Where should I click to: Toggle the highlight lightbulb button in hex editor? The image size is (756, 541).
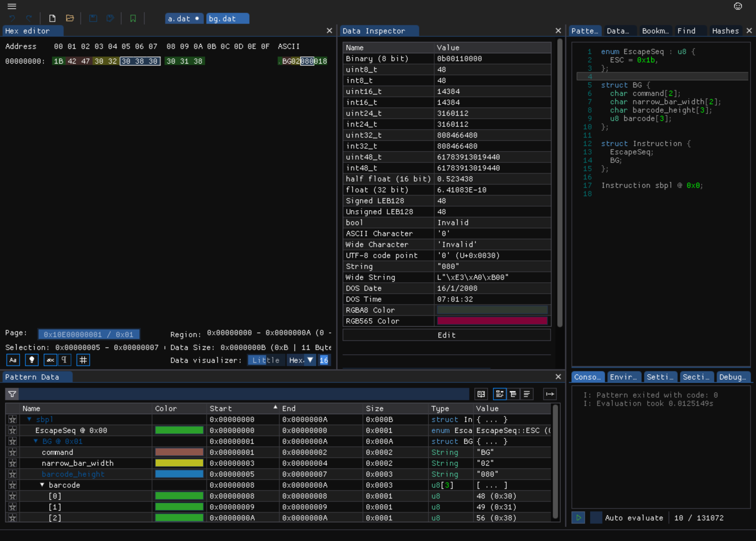point(32,360)
